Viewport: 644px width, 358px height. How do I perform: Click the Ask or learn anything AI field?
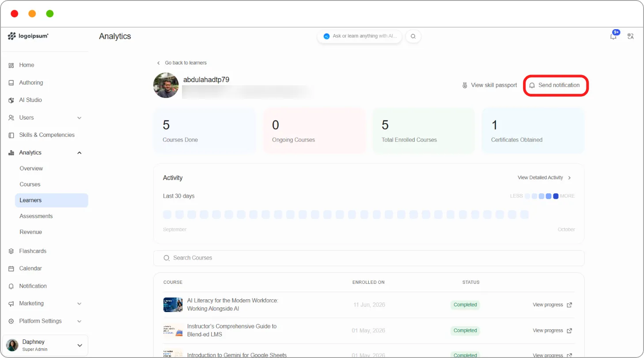point(360,36)
